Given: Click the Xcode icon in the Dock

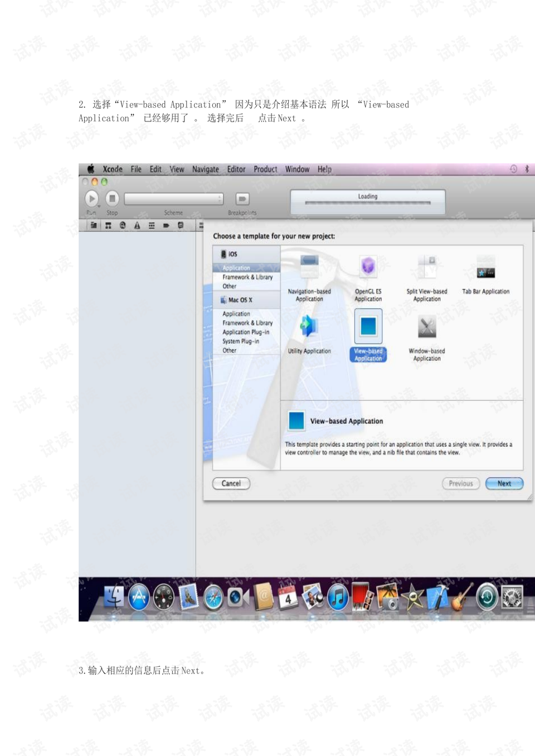Looking at the screenshot, I should click(x=437, y=597).
